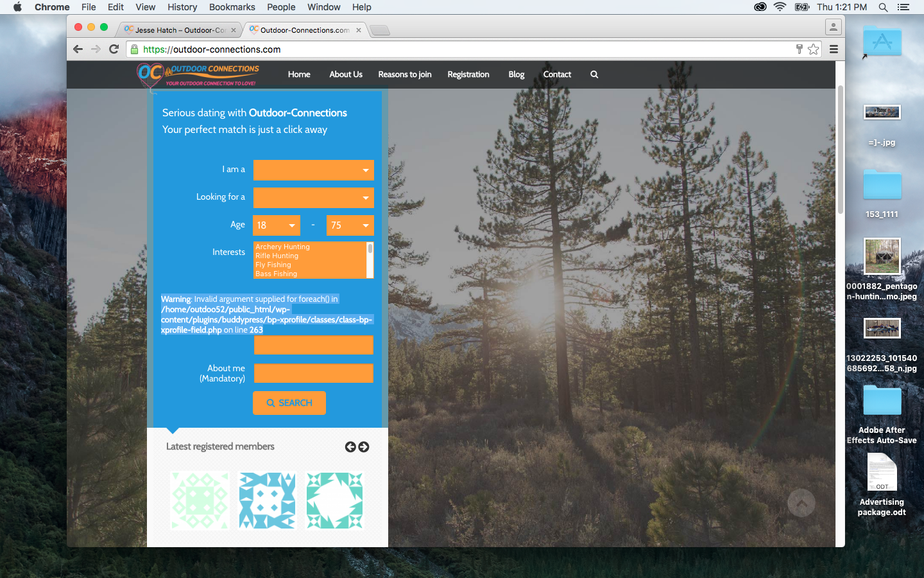Select Archery Hunting in Interests list
The width and height of the screenshot is (924, 578).
[283, 247]
